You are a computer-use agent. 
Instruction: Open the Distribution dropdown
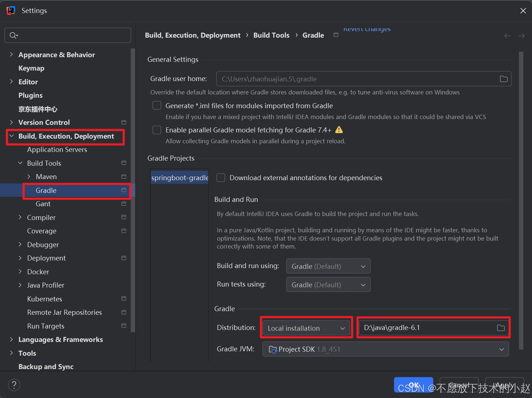[x=306, y=328]
